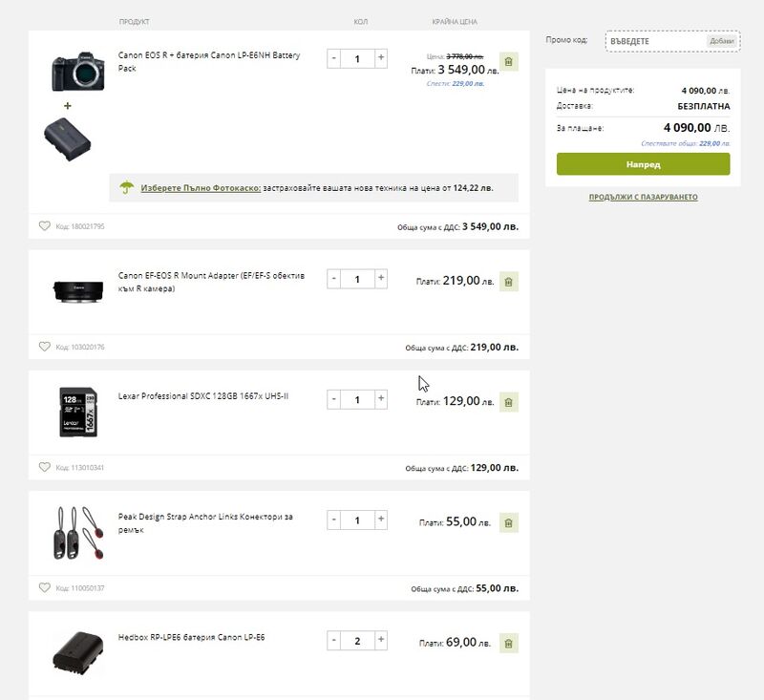Screen dimensions: 764x700
Task: Click Добави promo code button
Action: click(x=722, y=41)
